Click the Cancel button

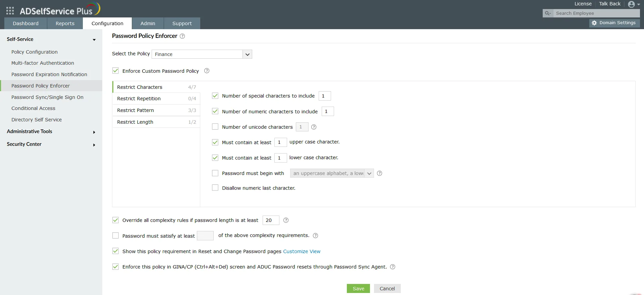[387, 289]
